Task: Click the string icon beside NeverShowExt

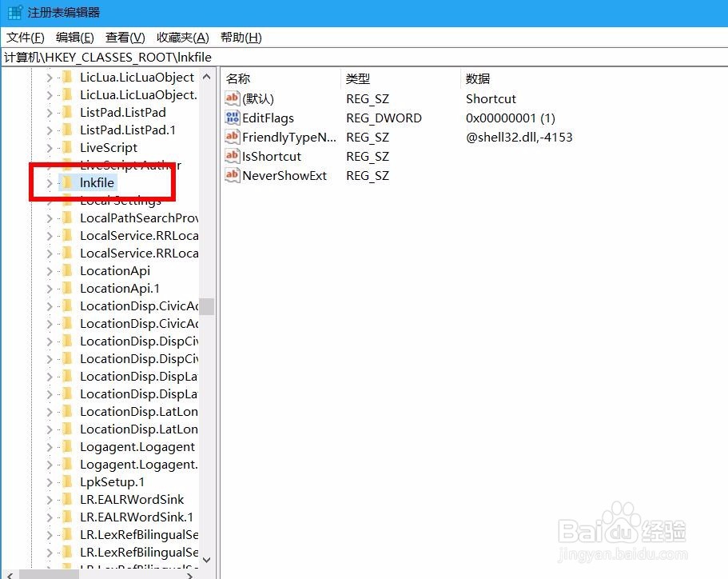Action: click(232, 175)
